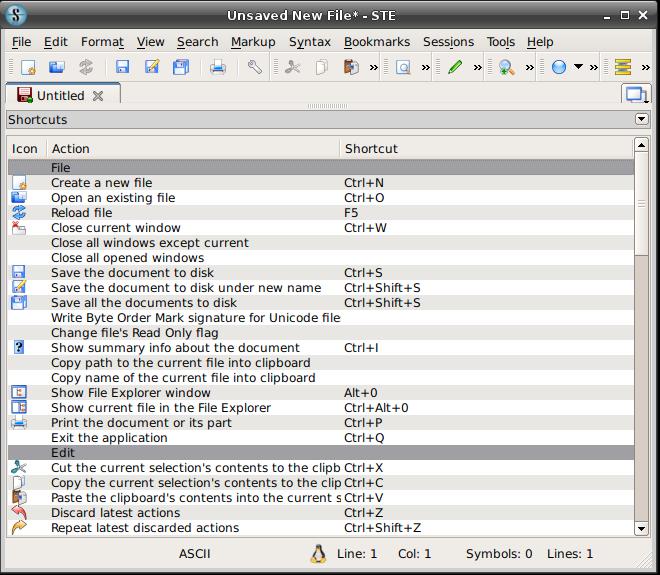
Task: Open the File menu
Action: (21, 42)
